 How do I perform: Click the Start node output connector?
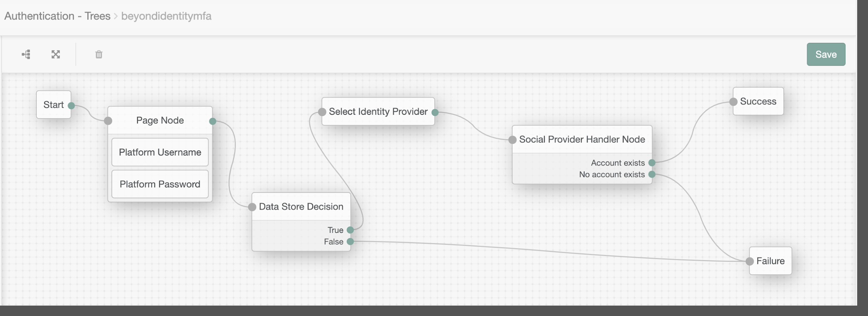pos(71,105)
